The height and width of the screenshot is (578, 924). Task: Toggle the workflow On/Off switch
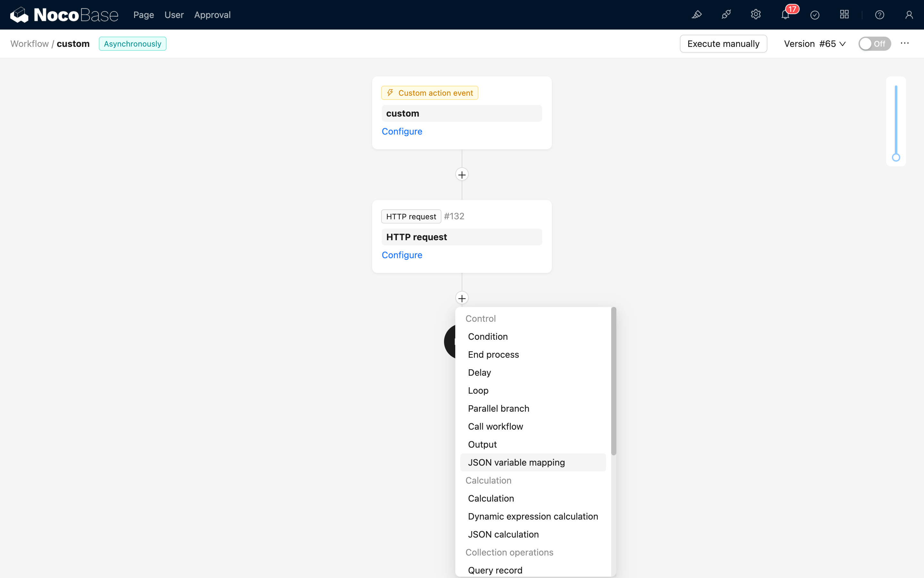pos(874,44)
